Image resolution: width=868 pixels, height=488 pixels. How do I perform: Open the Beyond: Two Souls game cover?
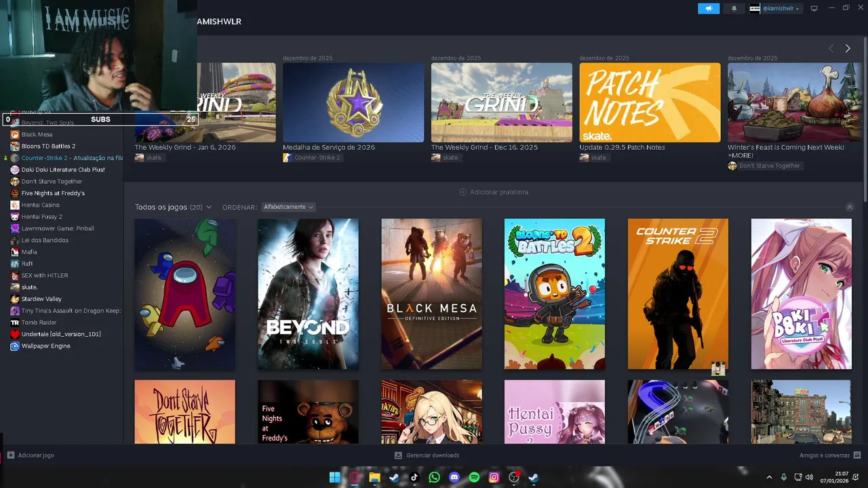click(308, 294)
